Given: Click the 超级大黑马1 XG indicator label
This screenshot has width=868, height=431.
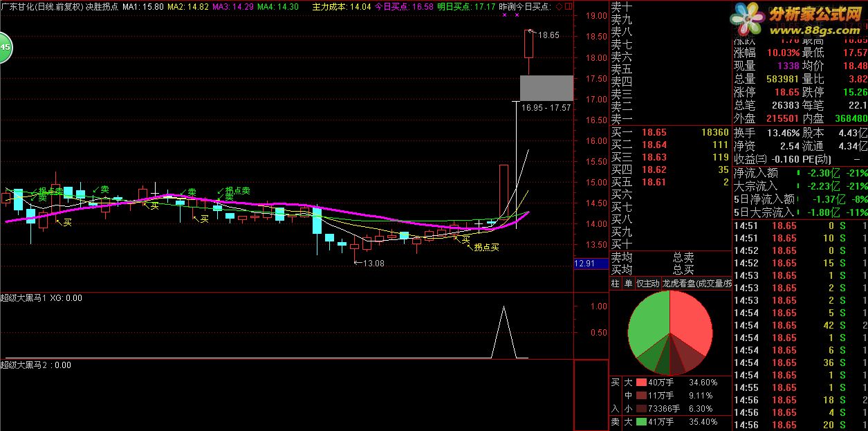Looking at the screenshot, I should [x=41, y=298].
